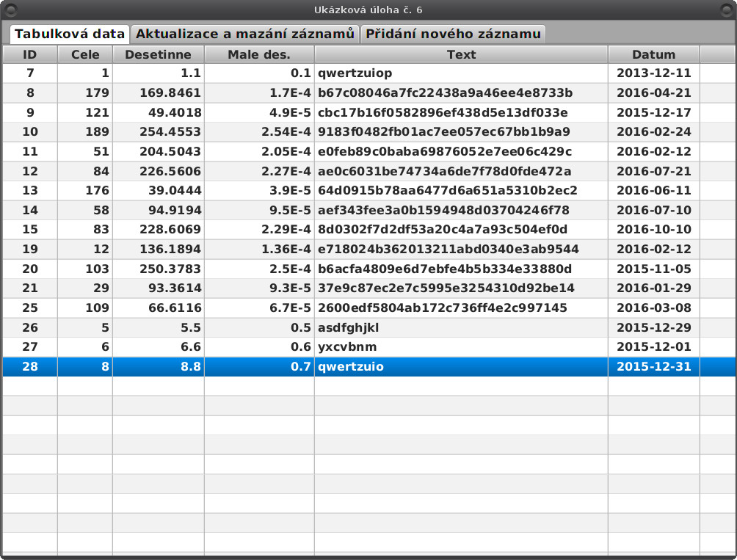
Task: Sort table by the Cele column header
Action: [83, 54]
